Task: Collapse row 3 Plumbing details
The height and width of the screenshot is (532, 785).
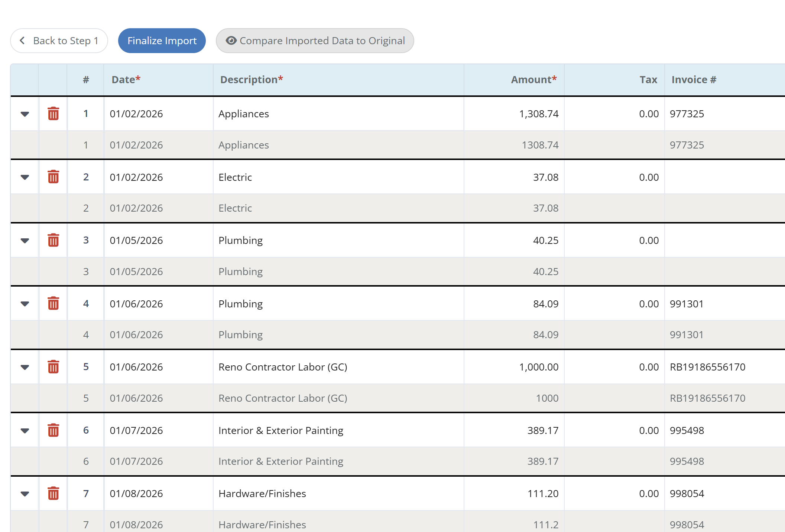Action: point(25,241)
